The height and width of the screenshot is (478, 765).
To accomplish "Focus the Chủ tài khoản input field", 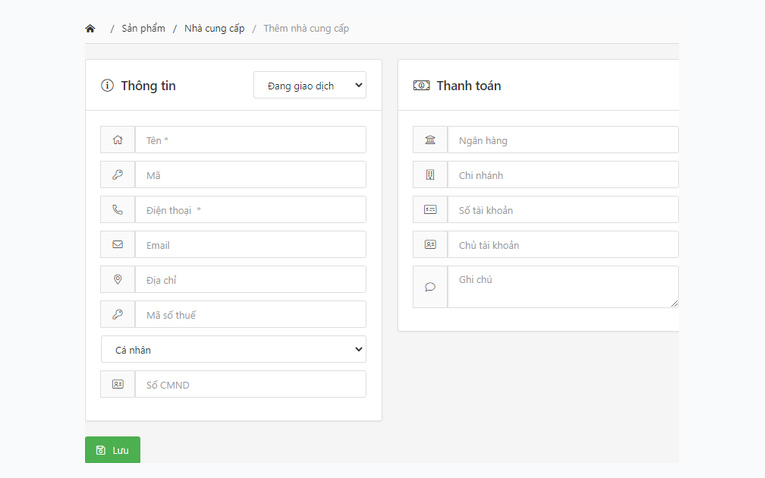I will click(x=563, y=244).
